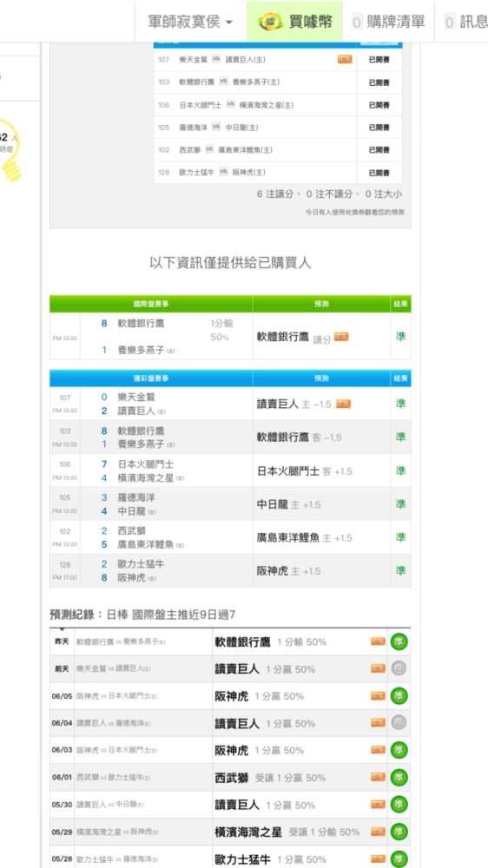Click orange badge on 06/03 record row

coord(378,750)
